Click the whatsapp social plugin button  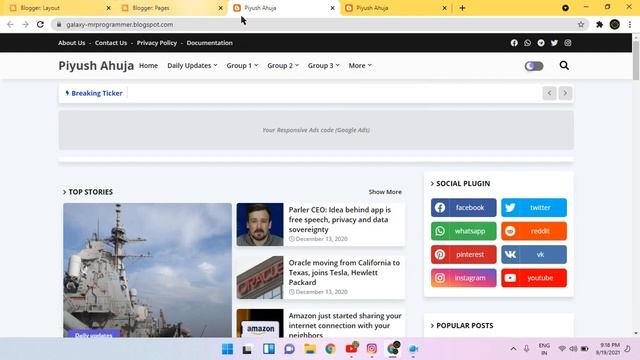(x=464, y=231)
